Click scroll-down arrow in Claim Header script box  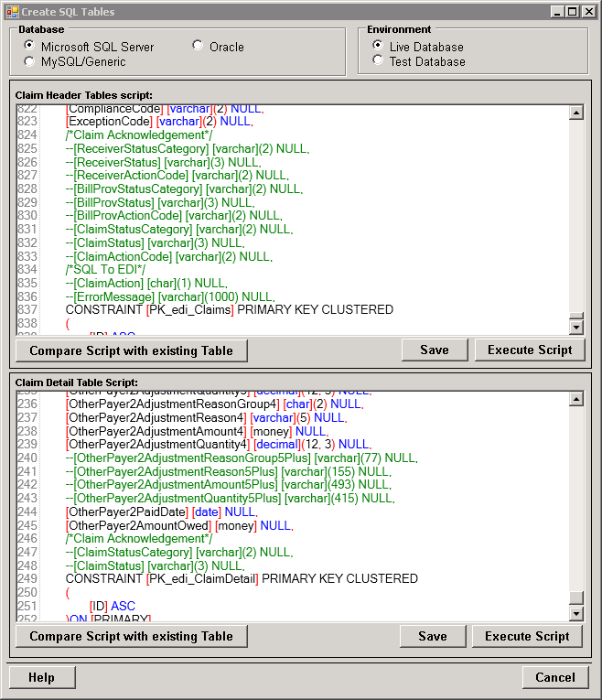(576, 327)
